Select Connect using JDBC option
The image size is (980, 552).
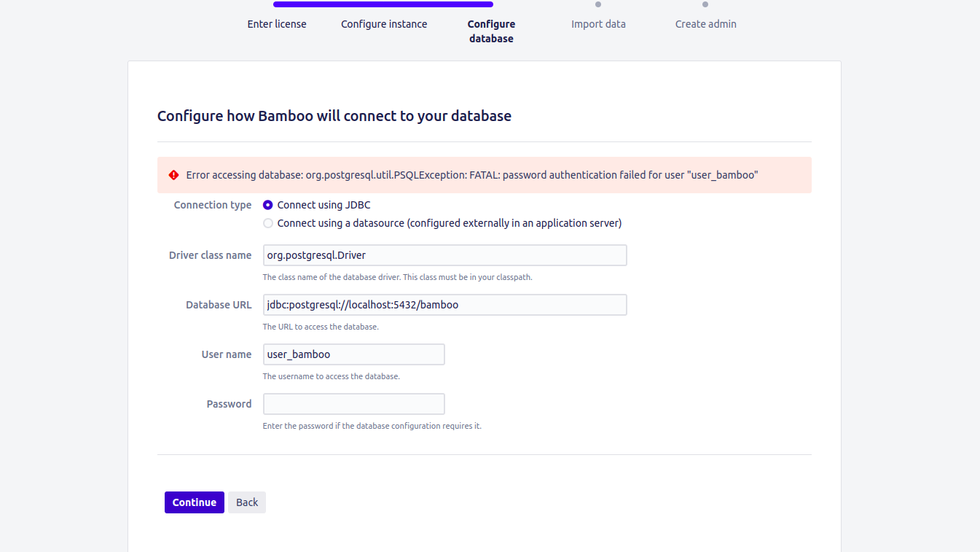(x=268, y=206)
